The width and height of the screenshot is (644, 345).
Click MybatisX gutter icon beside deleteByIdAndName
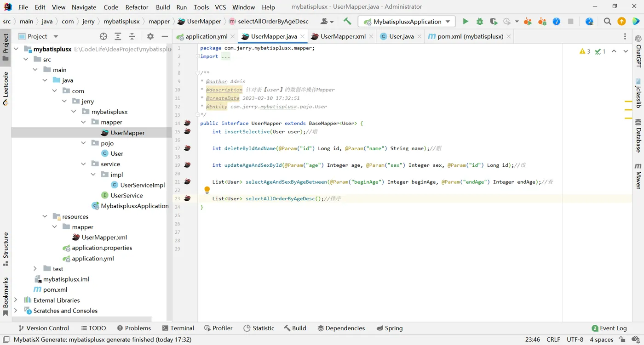click(x=187, y=148)
